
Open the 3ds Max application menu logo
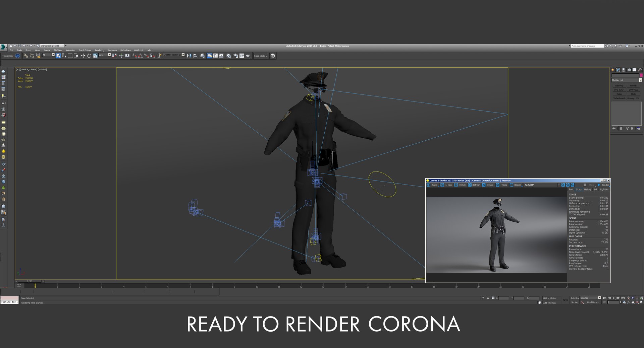point(4,47)
